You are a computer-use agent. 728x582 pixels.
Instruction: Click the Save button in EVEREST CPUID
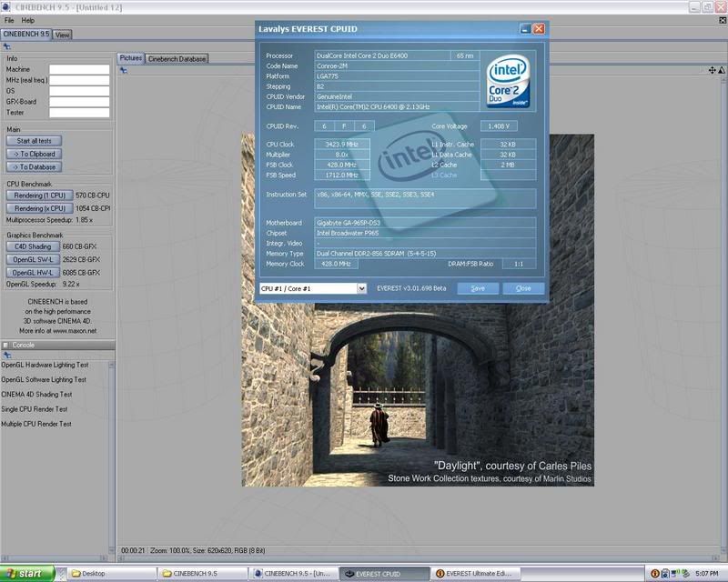(x=478, y=288)
